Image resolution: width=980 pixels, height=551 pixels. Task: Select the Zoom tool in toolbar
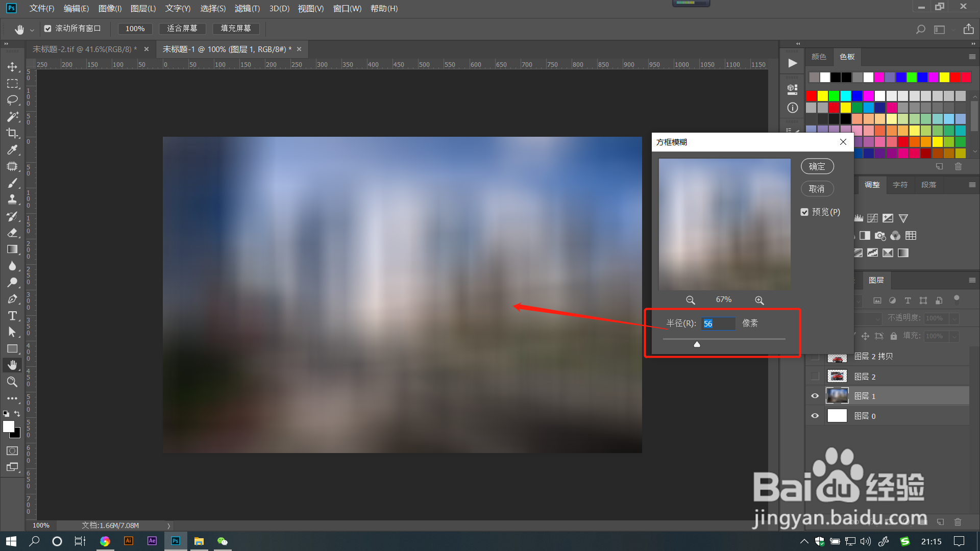coord(12,382)
